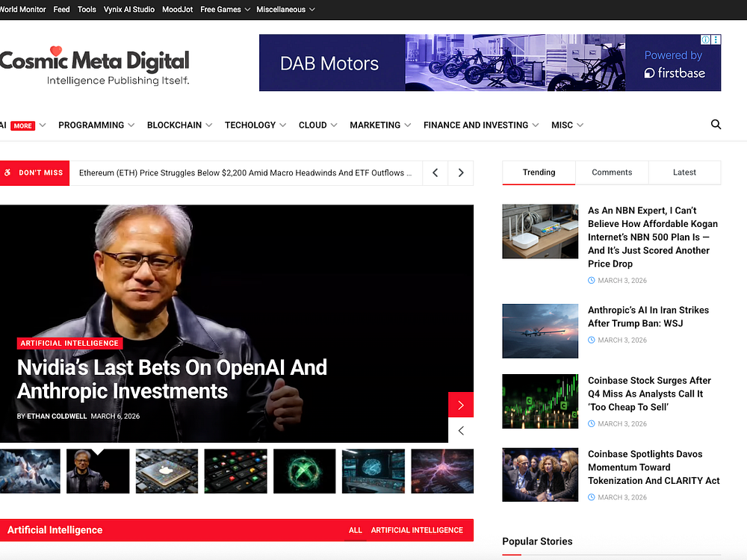Open Anthropic's AI in Iran Strikes article
The height and width of the screenshot is (560, 747).
point(648,317)
